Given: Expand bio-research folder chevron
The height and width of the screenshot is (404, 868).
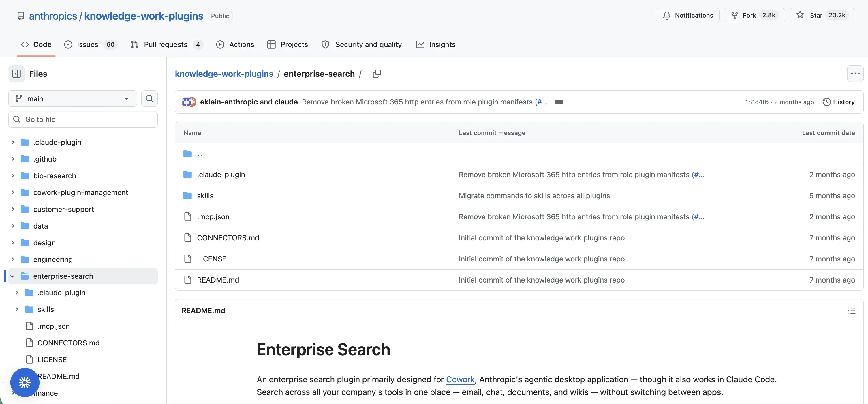Looking at the screenshot, I should tap(12, 176).
